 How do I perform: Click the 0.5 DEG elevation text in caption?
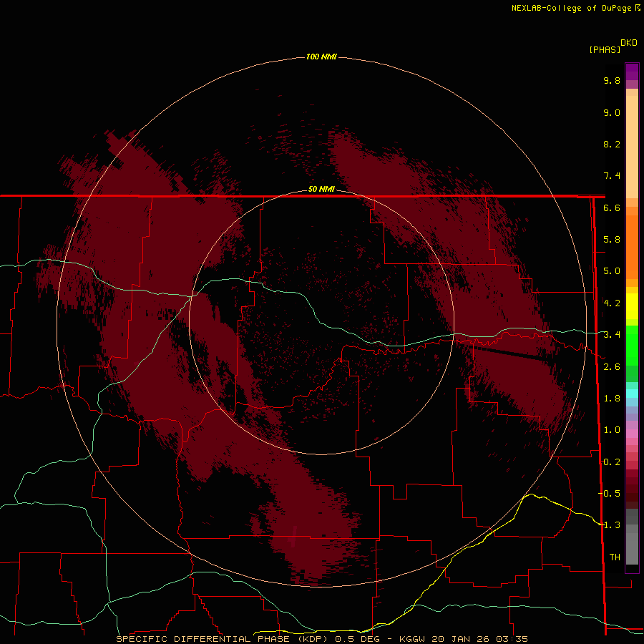[x=358, y=639]
